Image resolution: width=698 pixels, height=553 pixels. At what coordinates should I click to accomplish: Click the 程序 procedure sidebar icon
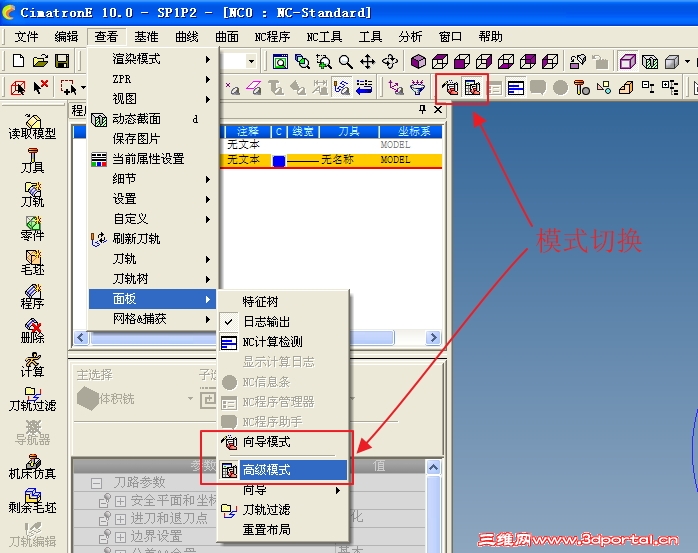point(32,297)
